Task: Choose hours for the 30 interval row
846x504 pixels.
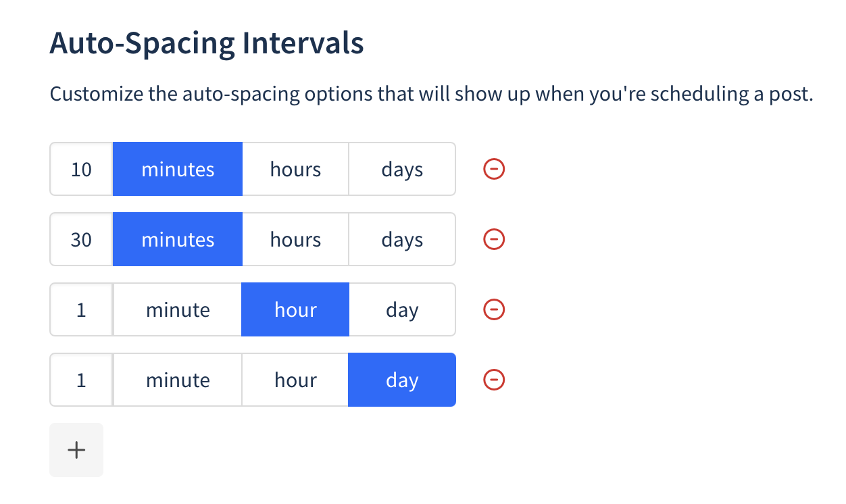Action: point(295,239)
